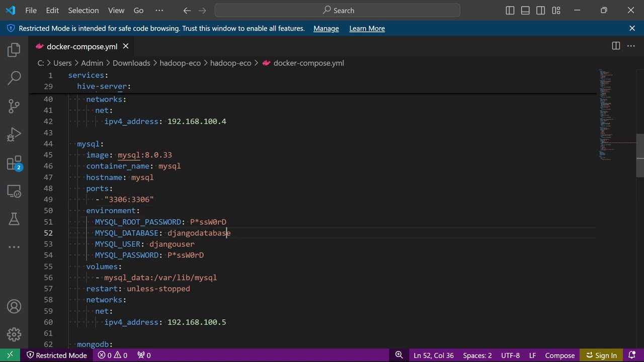Click Users in the breadcrumb path
644x362 pixels.
(62, 63)
